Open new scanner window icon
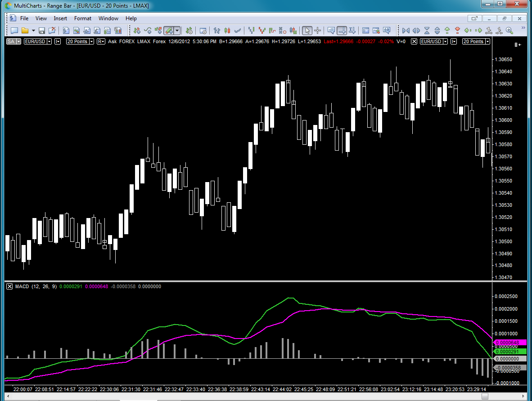Viewport: 532px width, 401px height. point(77,31)
